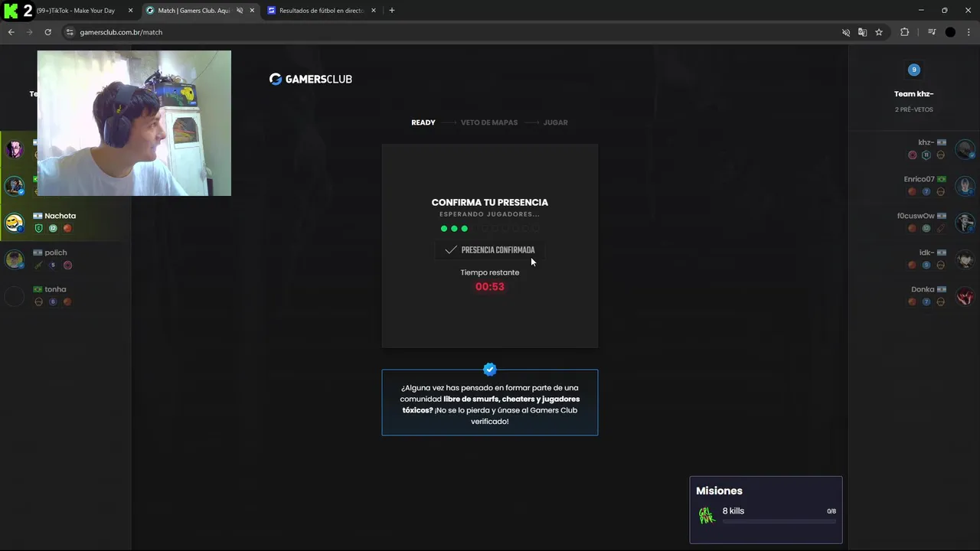Click the 0/8 mission counter
The image size is (980, 551).
pyautogui.click(x=831, y=511)
